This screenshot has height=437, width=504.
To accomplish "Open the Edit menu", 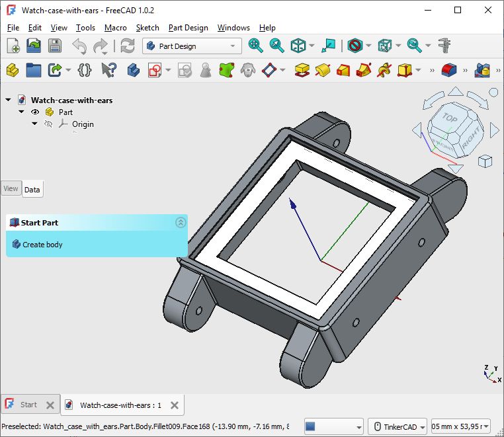I will pos(34,28).
